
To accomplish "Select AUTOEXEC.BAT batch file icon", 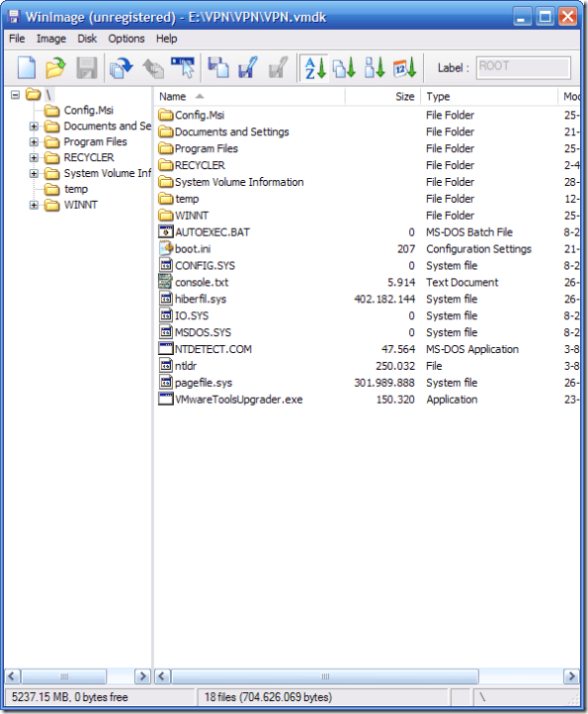I will point(166,231).
